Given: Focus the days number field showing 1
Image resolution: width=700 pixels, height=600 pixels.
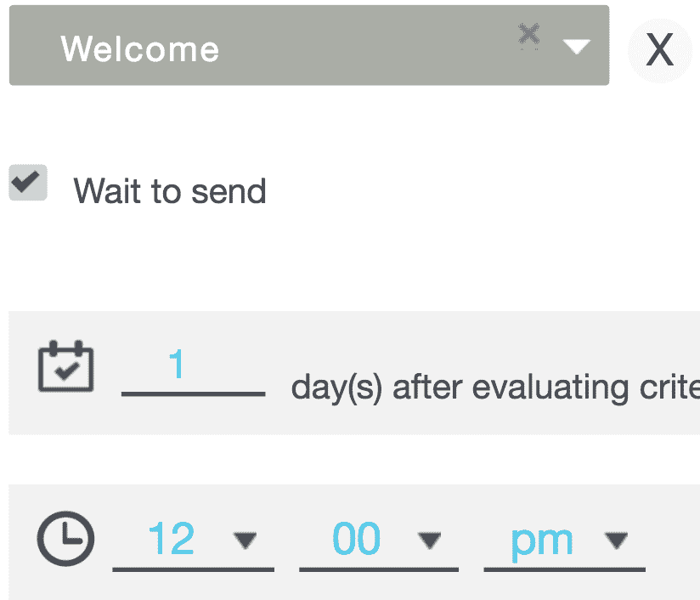Looking at the screenshot, I should point(177,365).
